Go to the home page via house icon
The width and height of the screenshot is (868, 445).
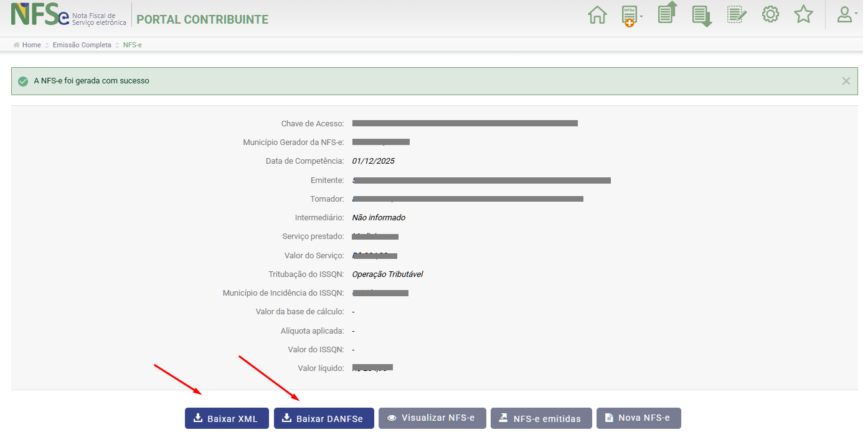click(597, 15)
